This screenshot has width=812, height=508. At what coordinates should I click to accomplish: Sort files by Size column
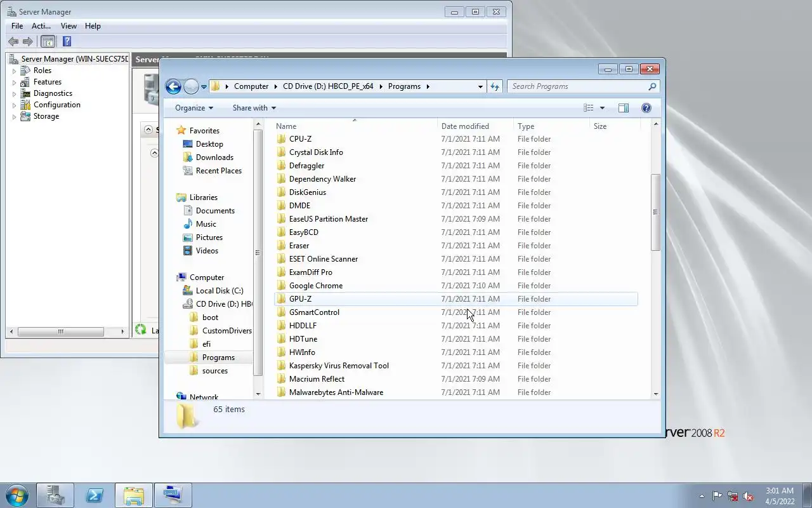[x=615, y=126]
